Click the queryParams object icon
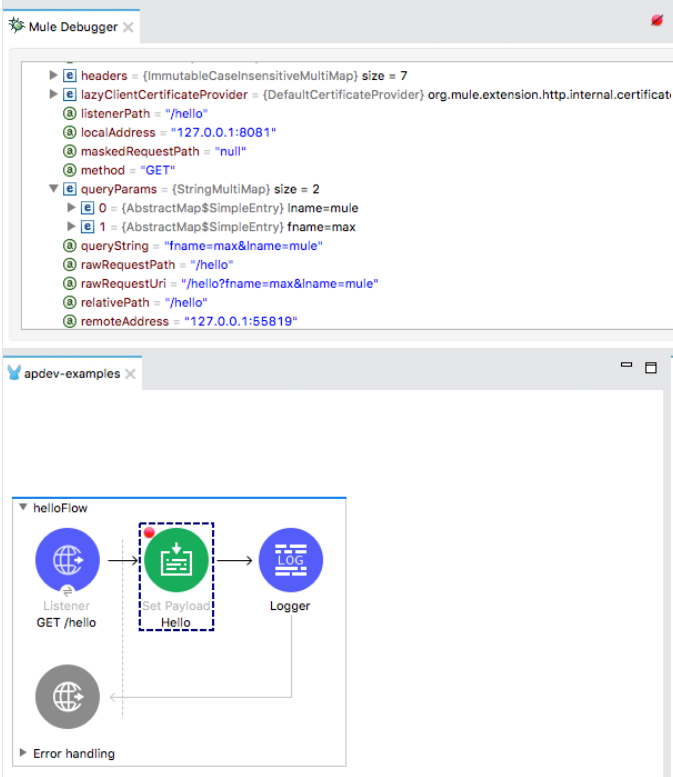The width and height of the screenshot is (673, 777). pyautogui.click(x=69, y=189)
